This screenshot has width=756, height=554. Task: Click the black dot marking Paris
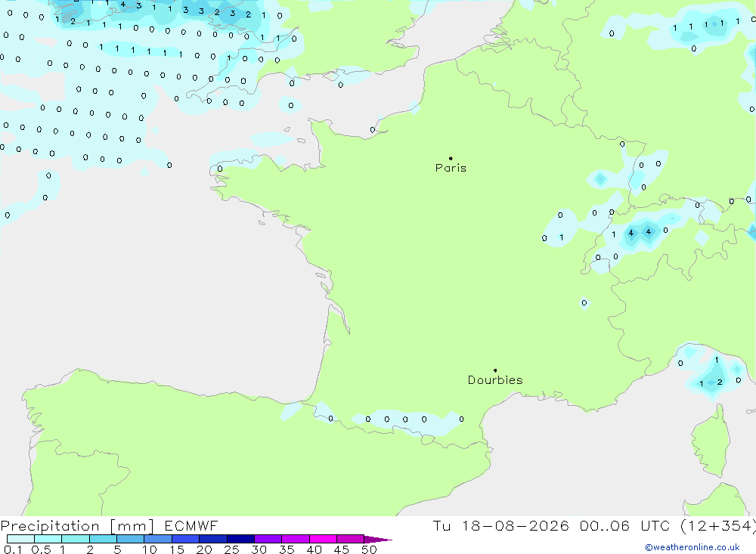tap(451, 158)
